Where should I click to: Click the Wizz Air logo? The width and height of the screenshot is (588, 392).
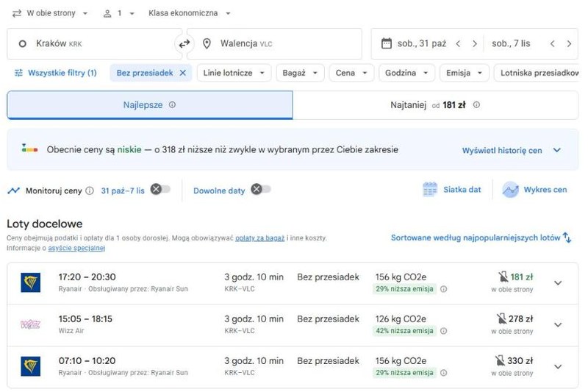click(x=30, y=324)
